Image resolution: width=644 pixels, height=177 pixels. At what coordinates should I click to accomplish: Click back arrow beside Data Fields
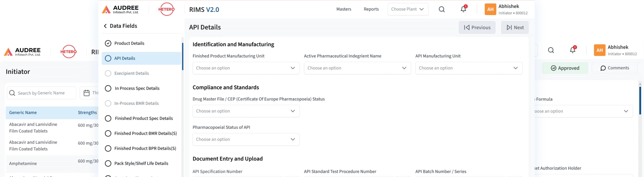105,26
